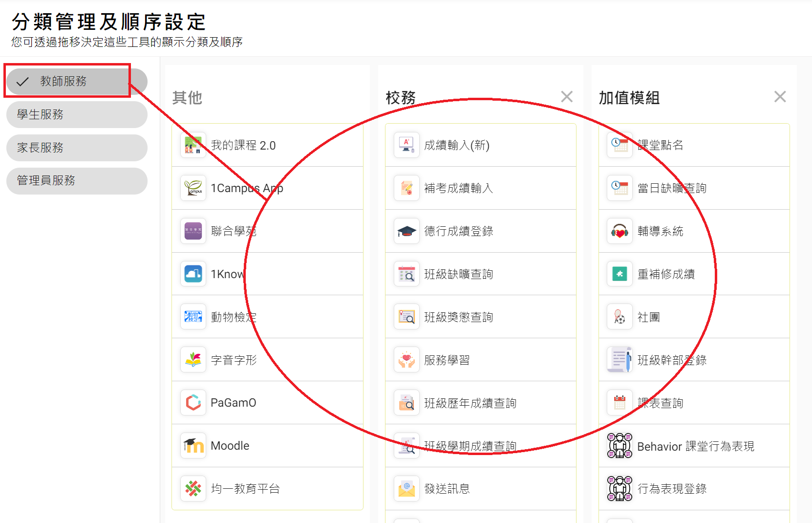Click the 1Campus App leaf icon

pyautogui.click(x=193, y=188)
